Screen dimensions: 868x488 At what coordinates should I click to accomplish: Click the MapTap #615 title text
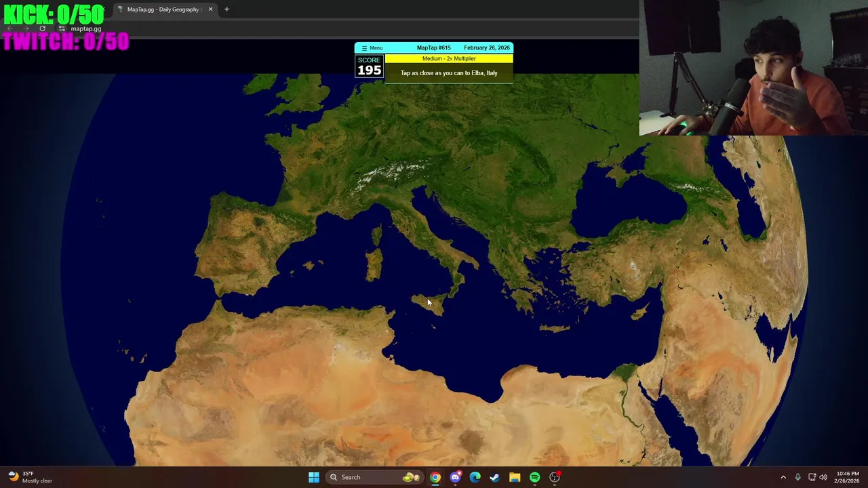(433, 48)
